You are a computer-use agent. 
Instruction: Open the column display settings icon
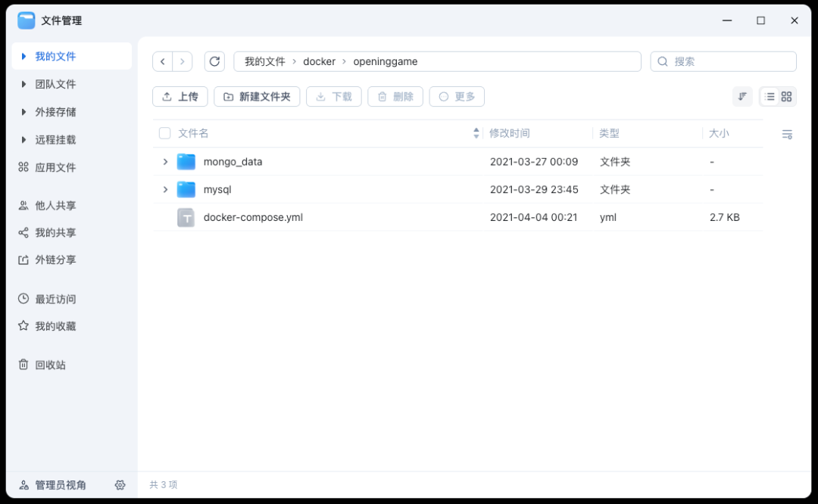click(787, 133)
